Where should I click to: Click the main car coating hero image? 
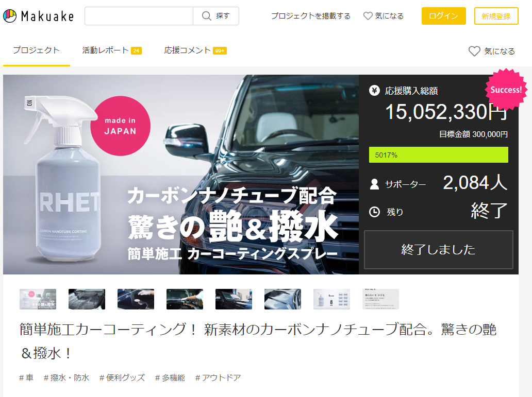181,174
